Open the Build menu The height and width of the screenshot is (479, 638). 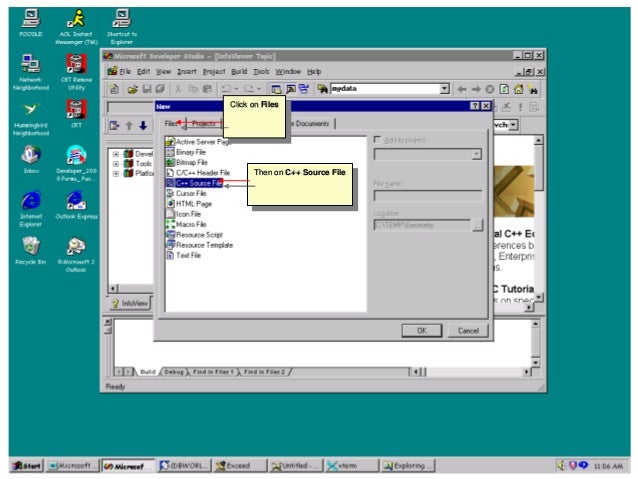point(239,72)
